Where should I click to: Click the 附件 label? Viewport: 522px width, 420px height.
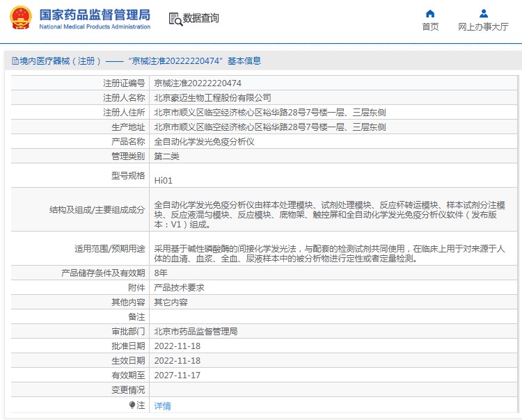(x=136, y=288)
